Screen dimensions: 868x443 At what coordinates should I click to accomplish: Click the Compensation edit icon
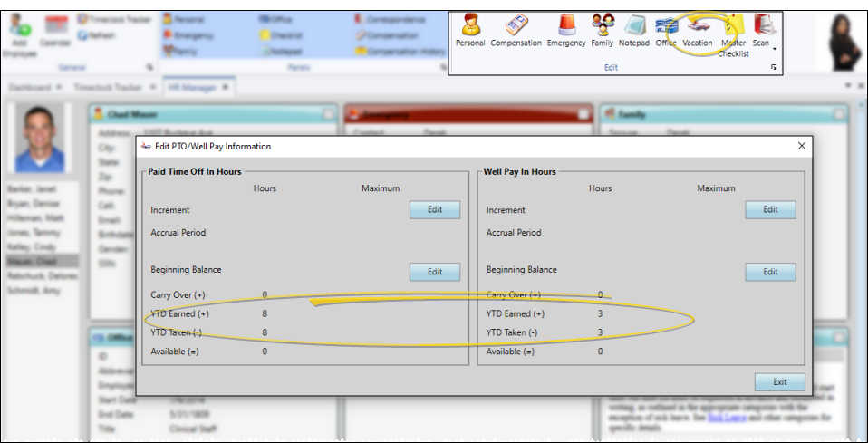tap(516, 30)
